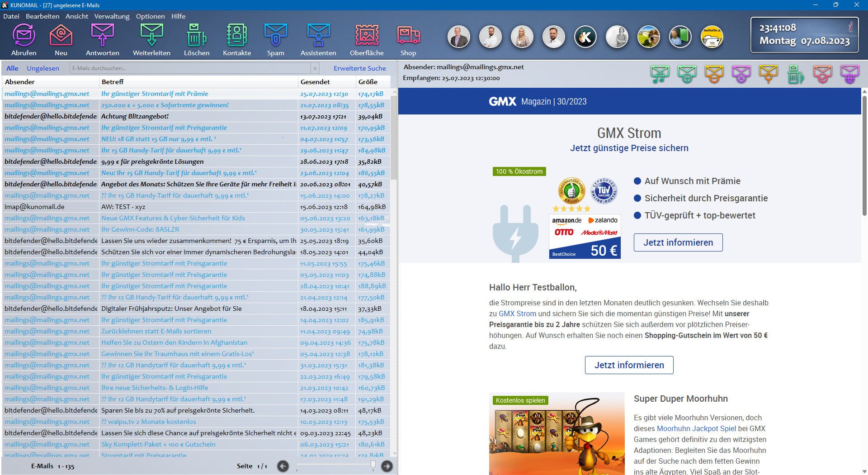Image resolution: width=868 pixels, height=475 pixels.
Task: Click the red envelope with checkmark icon
Action: pyautogui.click(x=823, y=74)
